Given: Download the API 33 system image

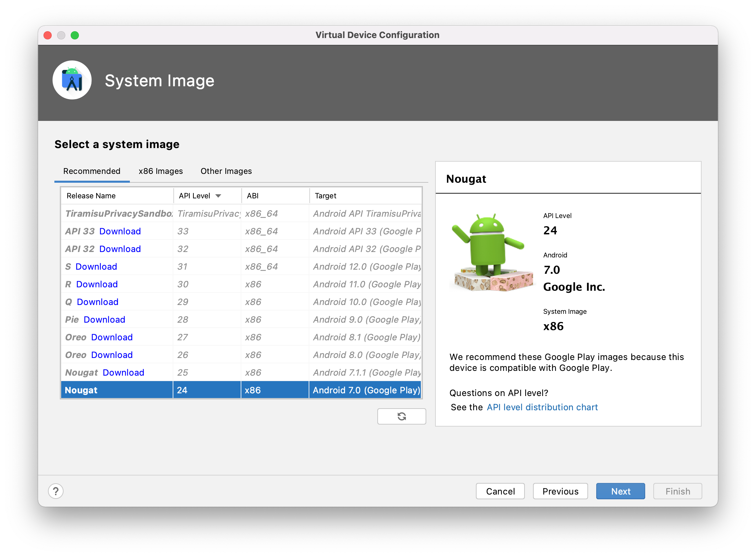Looking at the screenshot, I should [120, 231].
